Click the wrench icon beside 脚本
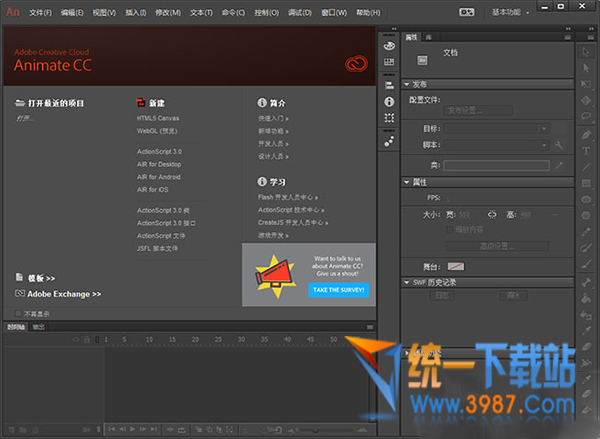600x439 pixels. point(559,145)
